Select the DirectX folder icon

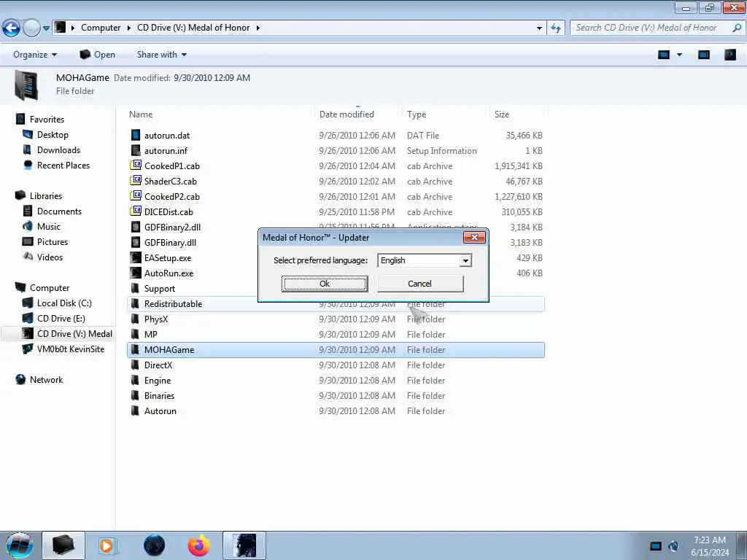point(136,365)
